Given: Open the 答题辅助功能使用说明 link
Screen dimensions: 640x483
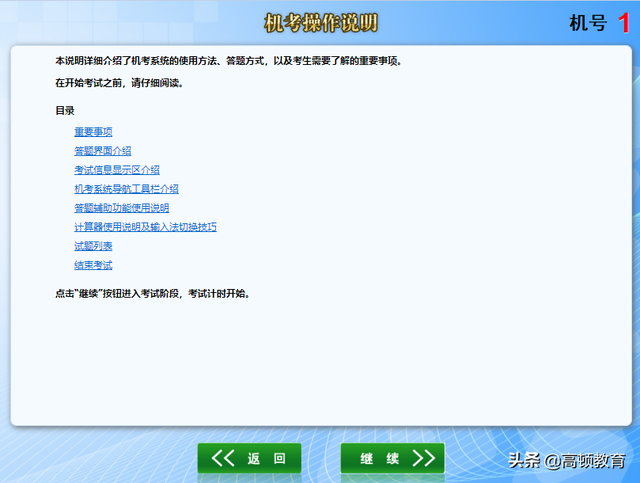Looking at the screenshot, I should [x=122, y=208].
